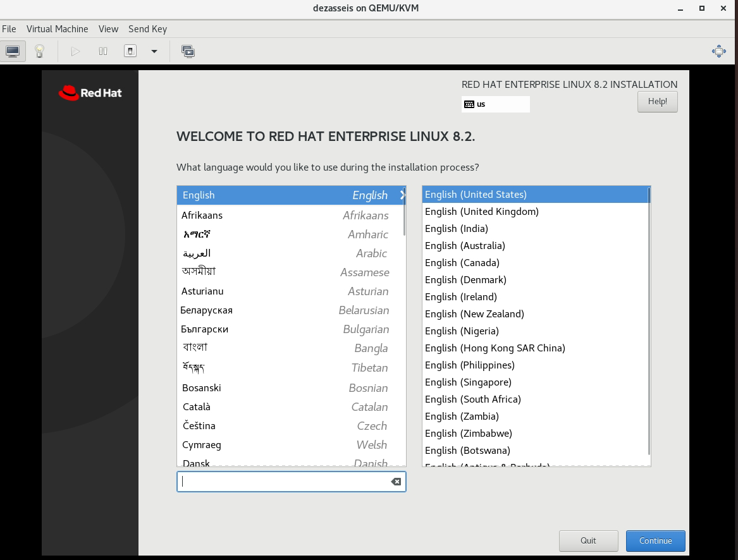
Task: Select English (Zimbabwe) locale
Action: coord(535,434)
